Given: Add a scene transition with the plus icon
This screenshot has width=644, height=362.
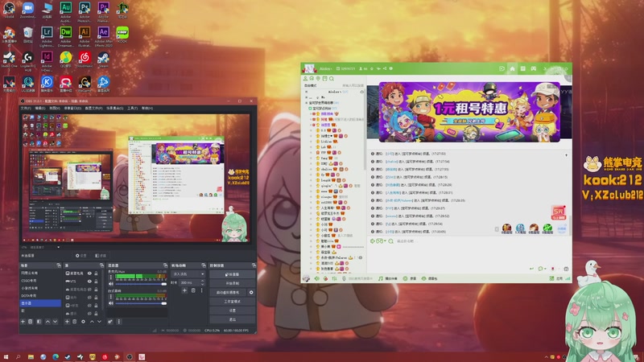Looking at the screenshot, I should point(184,290).
